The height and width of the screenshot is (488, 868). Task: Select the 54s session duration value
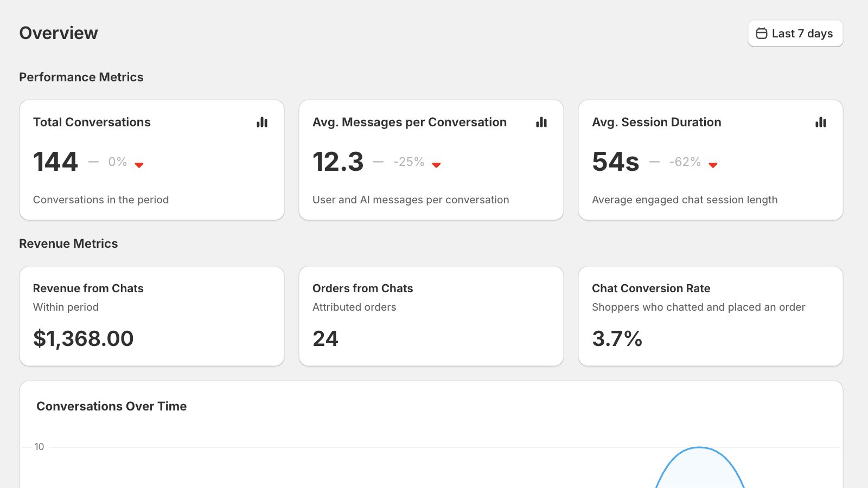[616, 162]
